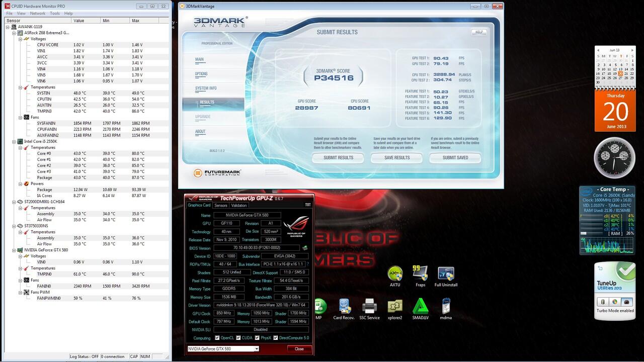Click the SUBMIT RESULTS button in 3DMark
The height and width of the screenshot is (362, 644).
click(338, 157)
